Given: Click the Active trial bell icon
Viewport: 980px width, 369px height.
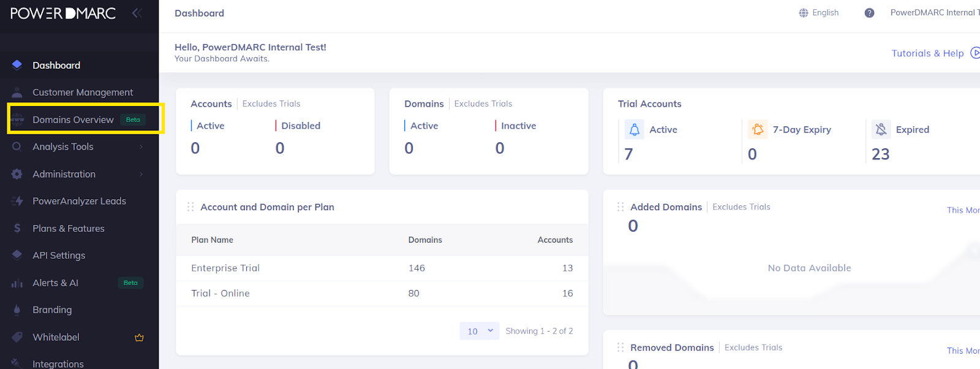Looking at the screenshot, I should pyautogui.click(x=635, y=129).
